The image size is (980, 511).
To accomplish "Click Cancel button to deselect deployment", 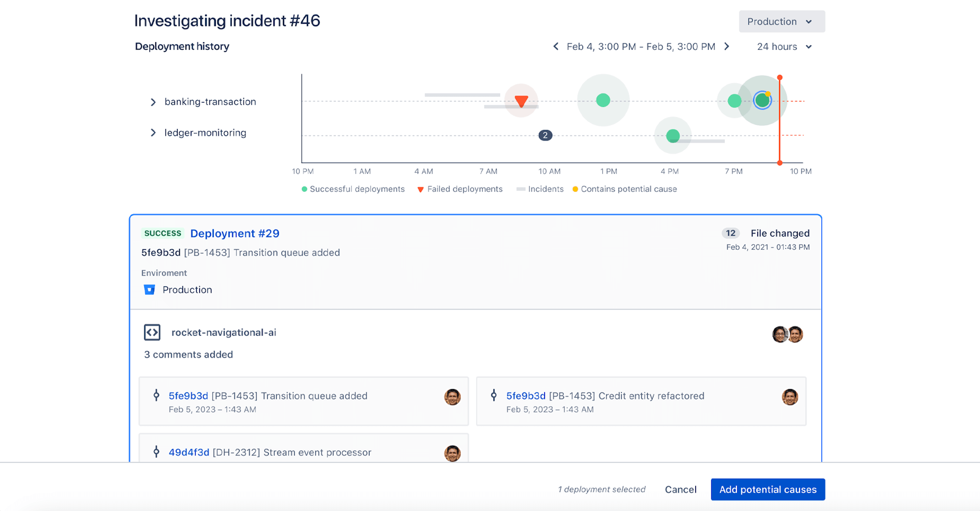I will (680, 489).
